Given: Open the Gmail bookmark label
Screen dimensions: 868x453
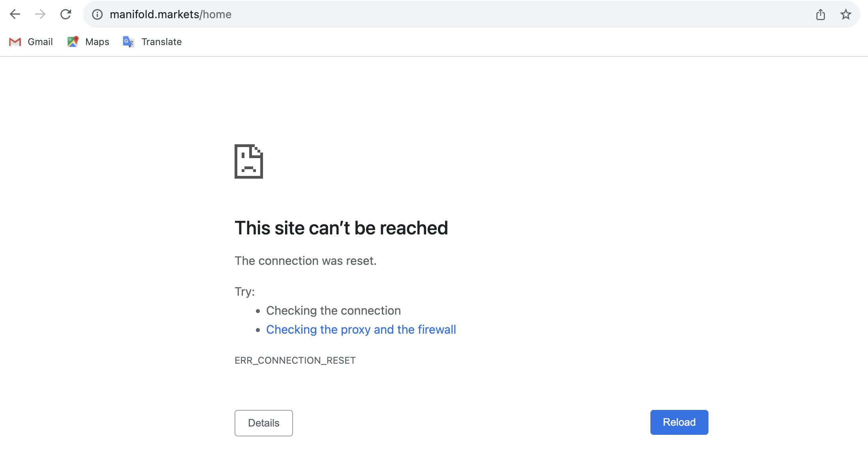Looking at the screenshot, I should (x=40, y=42).
